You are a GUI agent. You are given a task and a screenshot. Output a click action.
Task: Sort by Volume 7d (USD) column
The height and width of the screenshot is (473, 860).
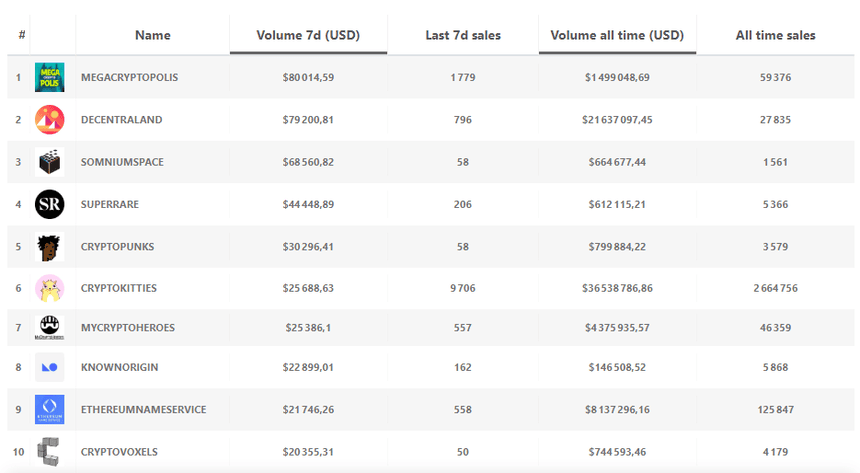click(308, 35)
